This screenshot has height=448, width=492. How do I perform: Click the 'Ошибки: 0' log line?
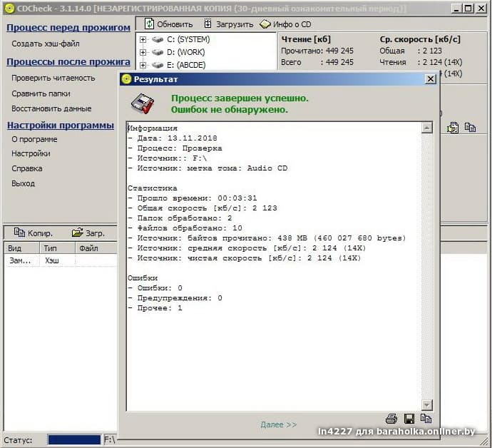155,288
